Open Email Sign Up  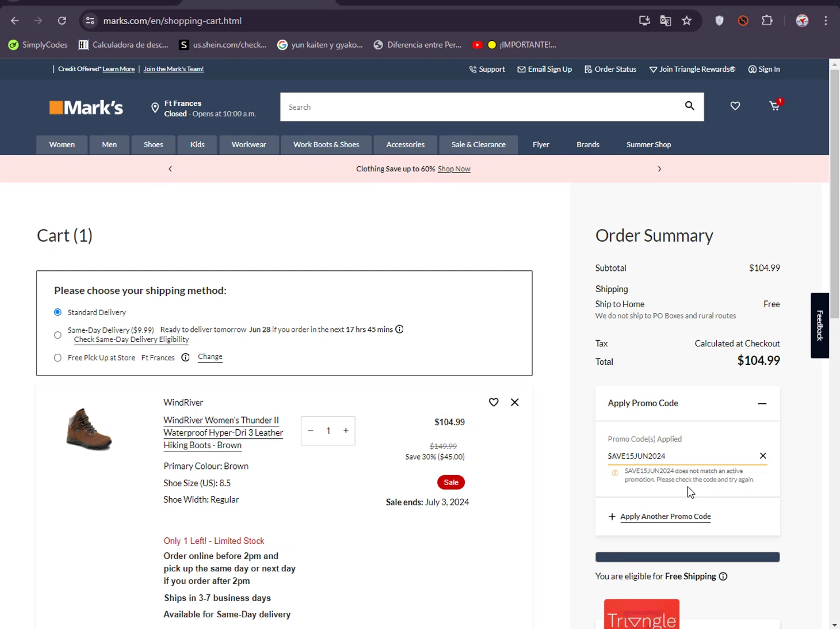(545, 69)
